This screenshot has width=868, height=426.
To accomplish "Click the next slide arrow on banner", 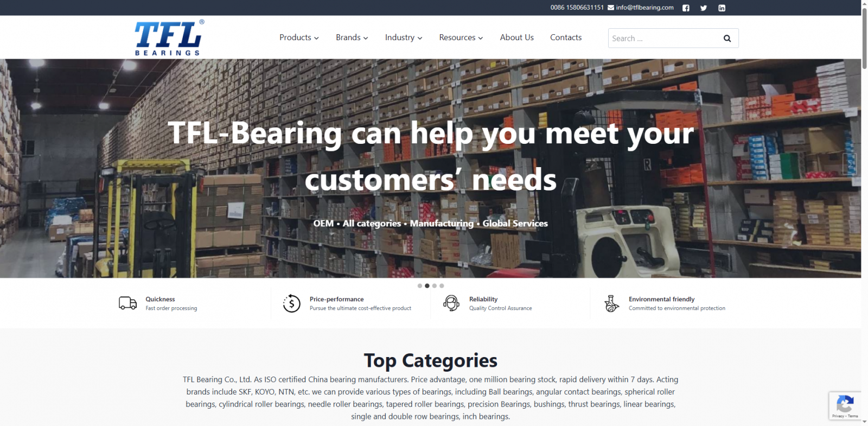I will pos(850,164).
